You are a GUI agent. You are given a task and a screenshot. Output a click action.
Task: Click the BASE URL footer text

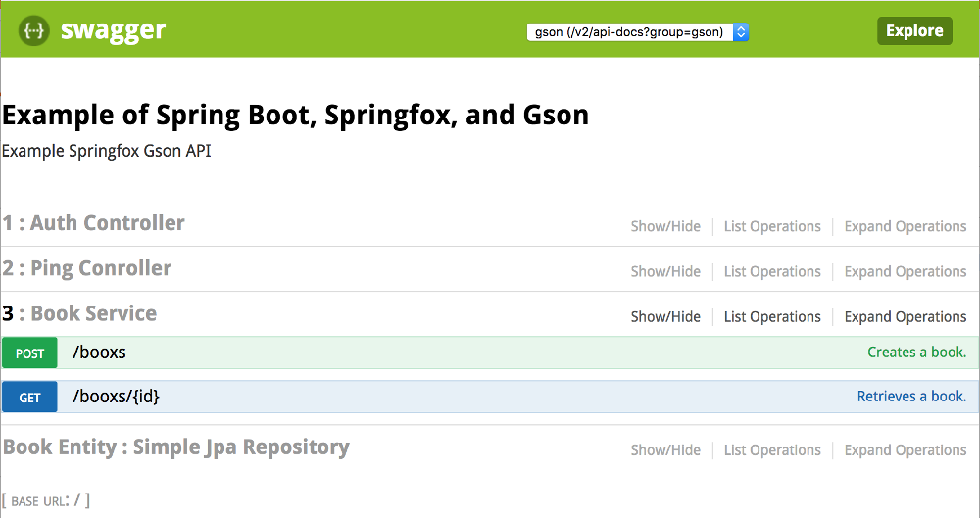46,500
